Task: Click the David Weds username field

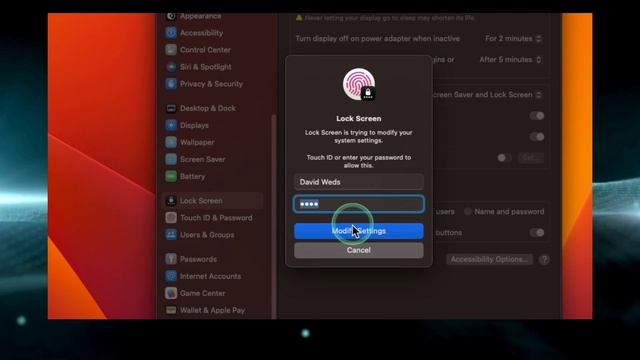Action: [x=359, y=182]
